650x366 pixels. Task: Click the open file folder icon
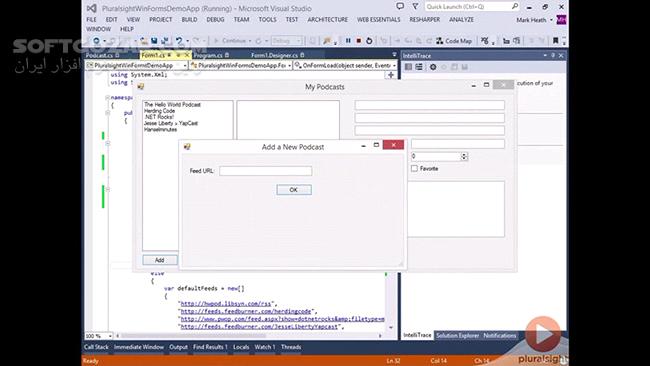tap(144, 41)
